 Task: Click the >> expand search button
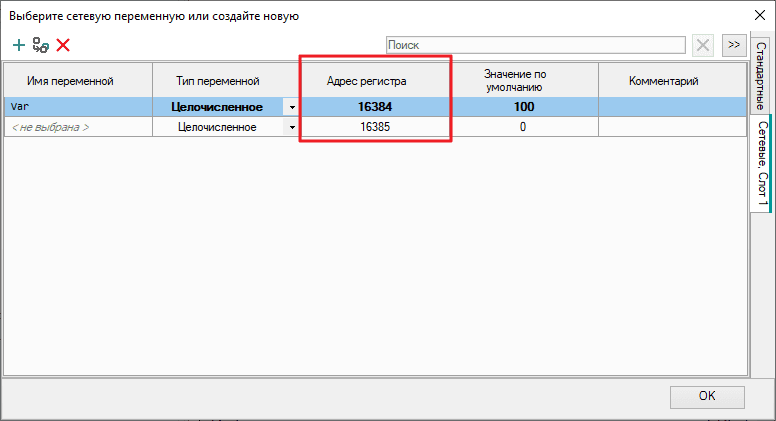point(733,45)
